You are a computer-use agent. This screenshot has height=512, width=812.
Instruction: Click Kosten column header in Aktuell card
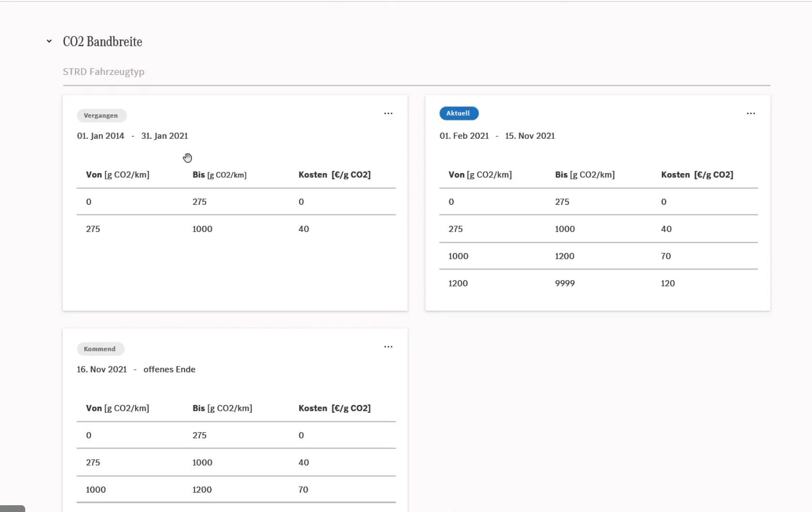click(697, 175)
